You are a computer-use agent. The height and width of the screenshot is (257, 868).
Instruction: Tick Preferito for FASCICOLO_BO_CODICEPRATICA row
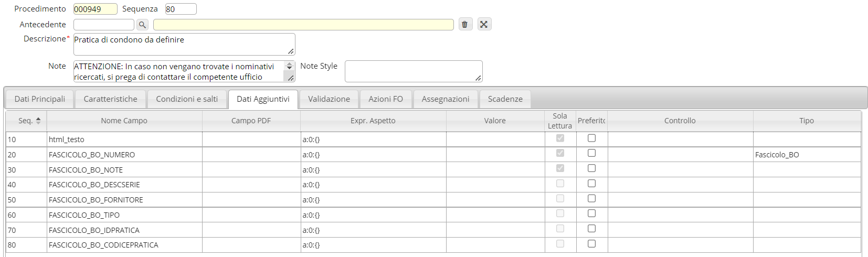[591, 244]
